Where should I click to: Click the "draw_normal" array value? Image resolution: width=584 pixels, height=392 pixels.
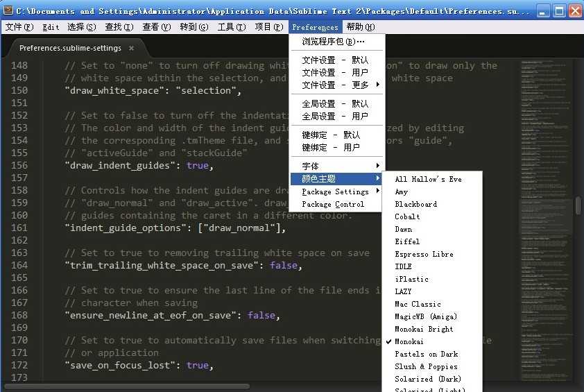[x=239, y=228]
